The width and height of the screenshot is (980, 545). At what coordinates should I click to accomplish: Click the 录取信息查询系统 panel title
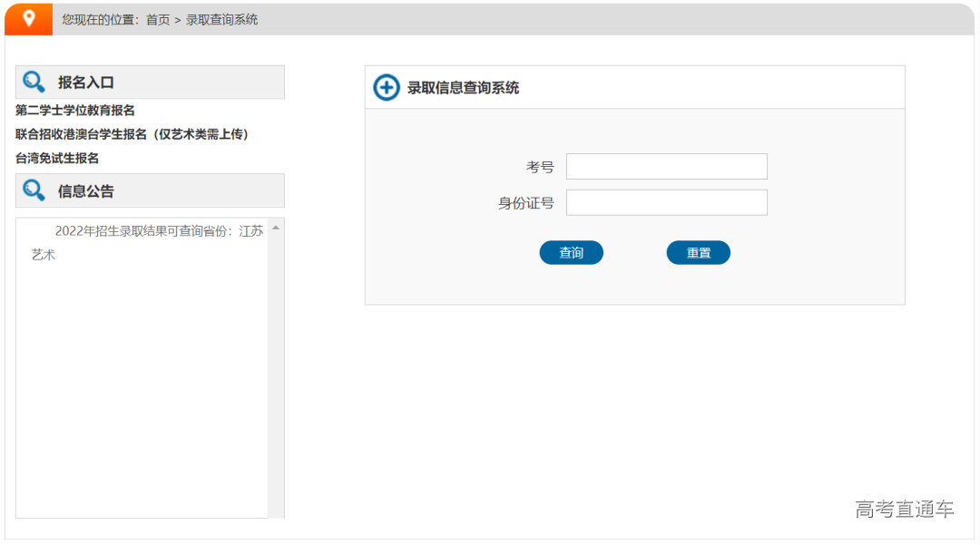463,88
